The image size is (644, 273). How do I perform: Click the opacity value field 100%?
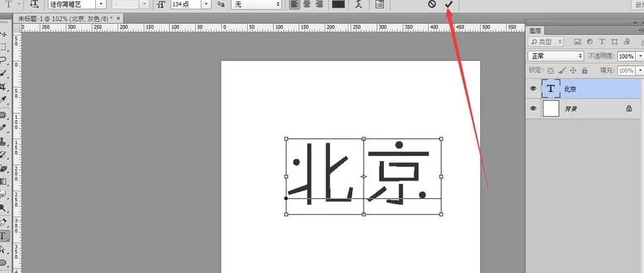pos(626,56)
